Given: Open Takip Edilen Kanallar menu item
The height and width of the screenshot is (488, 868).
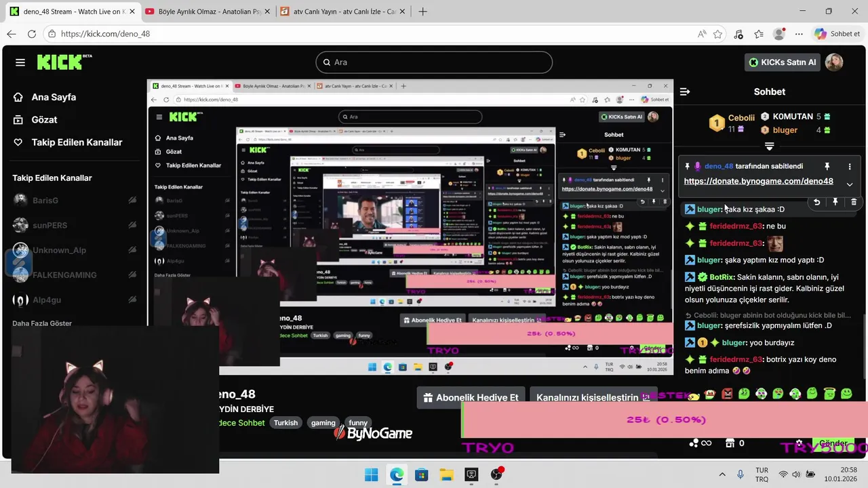Looking at the screenshot, I should pyautogui.click(x=68, y=142).
